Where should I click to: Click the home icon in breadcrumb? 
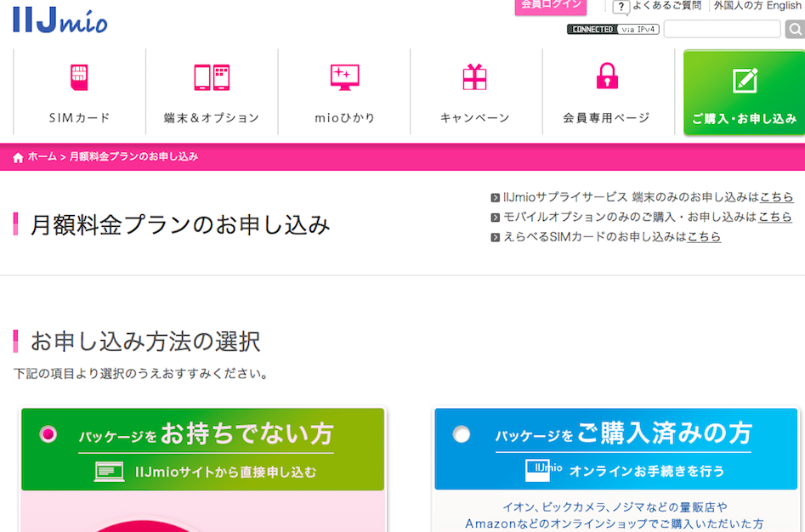18,157
